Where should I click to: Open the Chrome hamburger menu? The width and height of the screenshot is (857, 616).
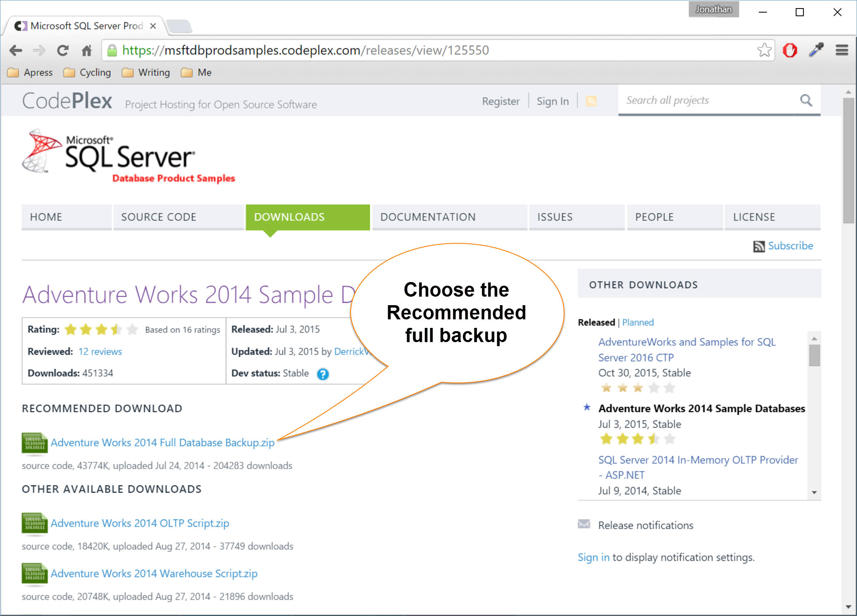tap(842, 50)
